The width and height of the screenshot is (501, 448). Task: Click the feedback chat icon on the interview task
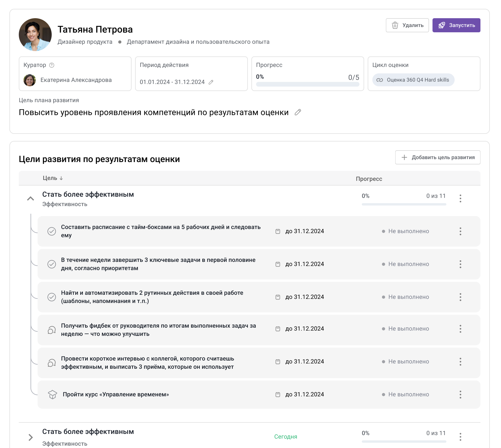[52, 363]
